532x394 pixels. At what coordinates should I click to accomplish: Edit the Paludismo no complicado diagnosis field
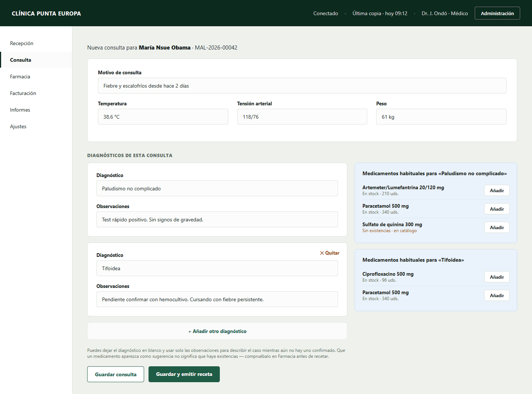coord(217,188)
